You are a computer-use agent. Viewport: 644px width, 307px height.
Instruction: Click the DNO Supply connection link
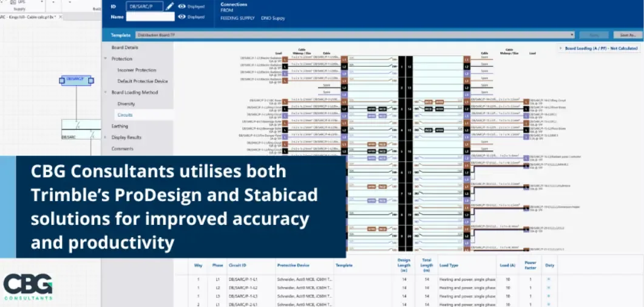click(273, 18)
